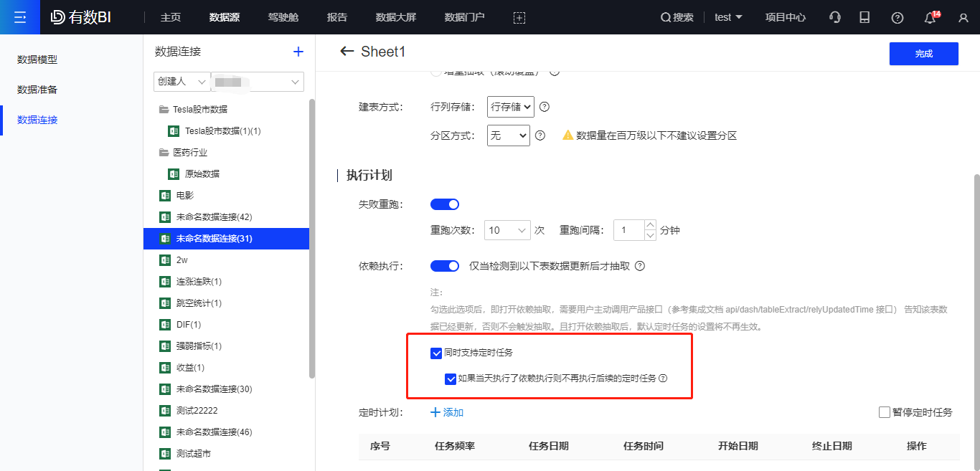Open the 行存储 storage type dropdown
The width and height of the screenshot is (980, 471).
(510, 107)
